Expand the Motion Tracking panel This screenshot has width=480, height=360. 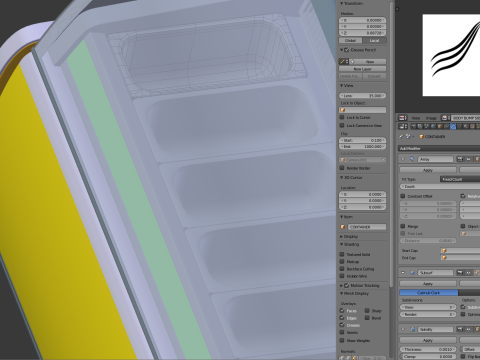[x=342, y=286]
